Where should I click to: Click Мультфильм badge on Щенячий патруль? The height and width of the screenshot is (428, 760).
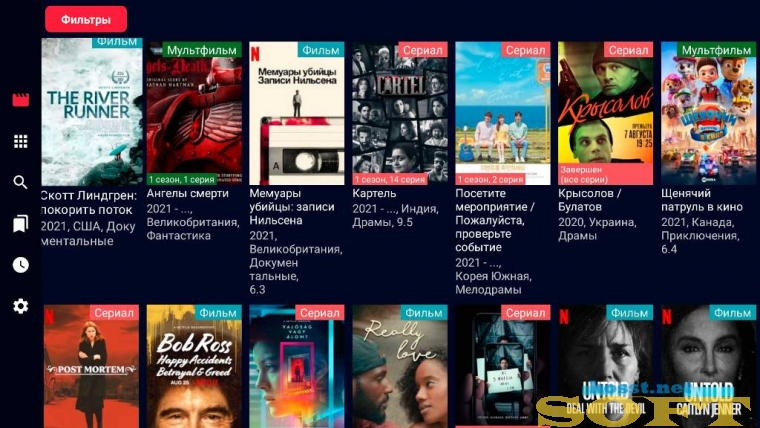716,50
